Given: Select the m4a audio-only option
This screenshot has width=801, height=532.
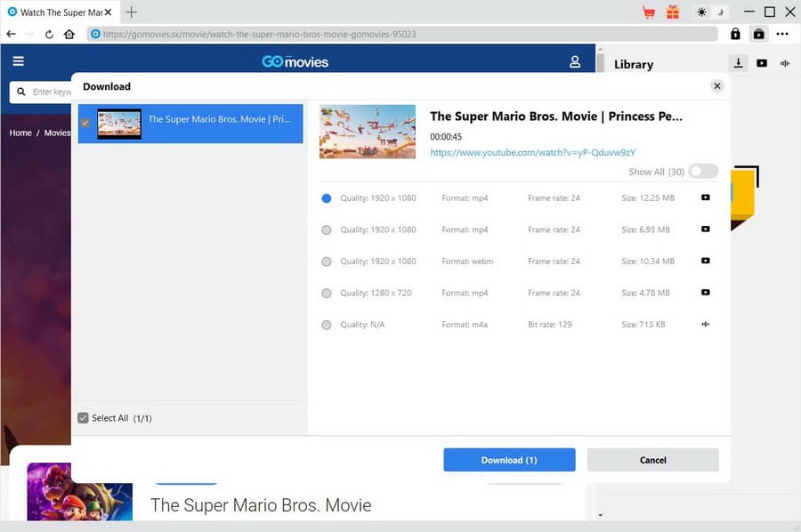Looking at the screenshot, I should click(327, 325).
